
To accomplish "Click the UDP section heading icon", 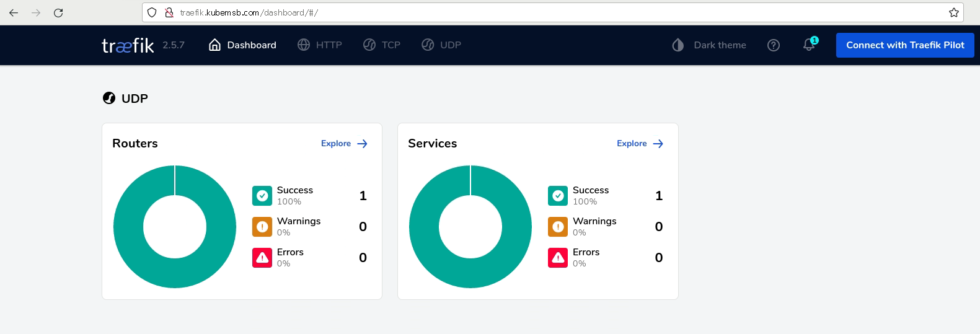I will [109, 99].
